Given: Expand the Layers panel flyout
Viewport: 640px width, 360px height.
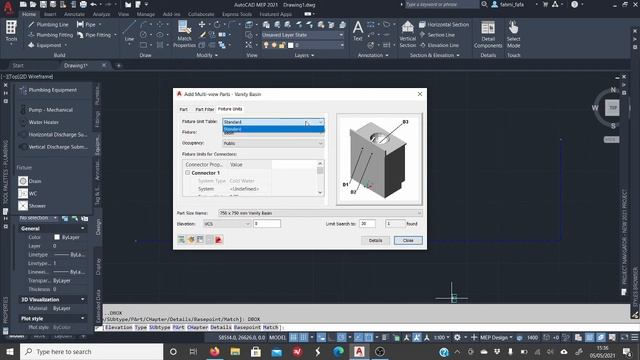Looking at the screenshot, I should (304, 55).
